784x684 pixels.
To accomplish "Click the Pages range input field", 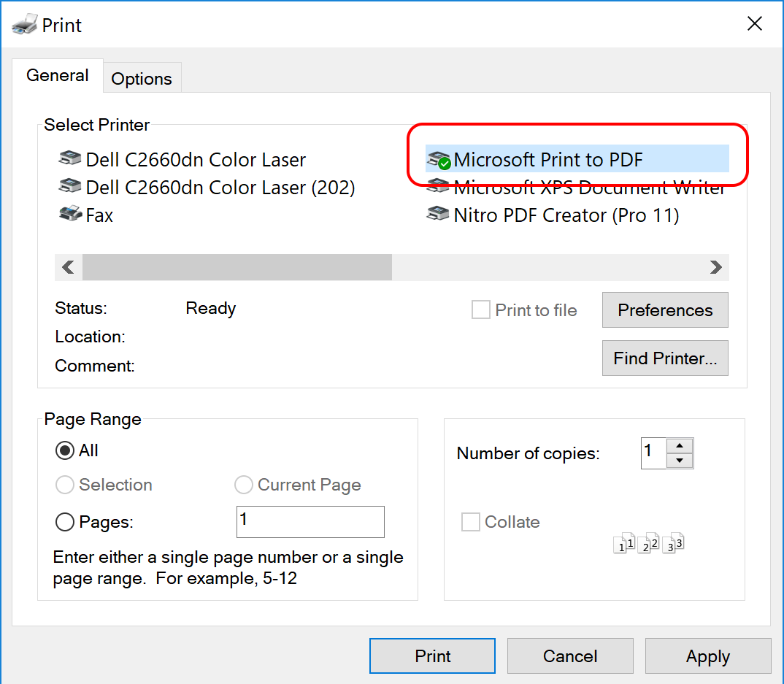I will point(310,522).
